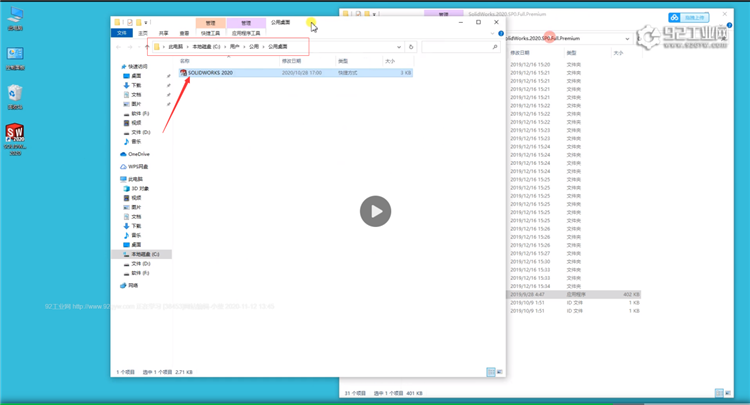Screen dimensions: 750x405
Task: Open the 共享 ribbon tab
Action: point(164,33)
